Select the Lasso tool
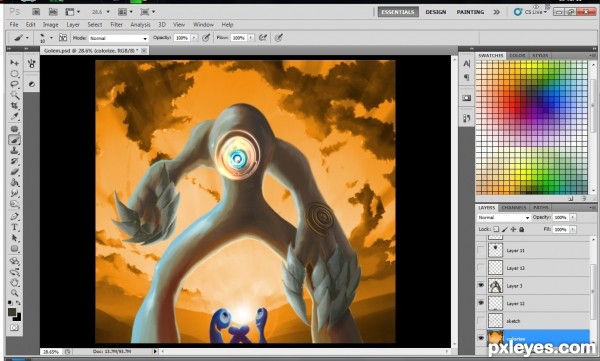This screenshot has height=361, width=600. point(15,84)
